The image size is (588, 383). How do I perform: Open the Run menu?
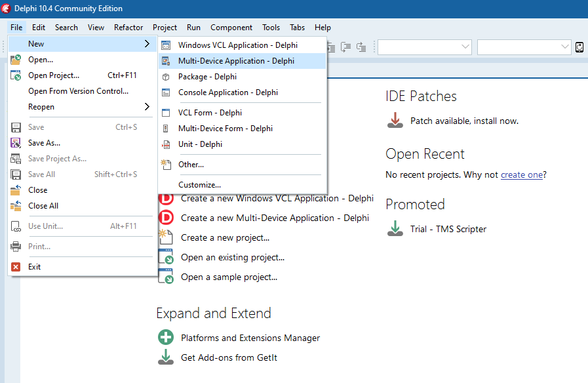[193, 28]
